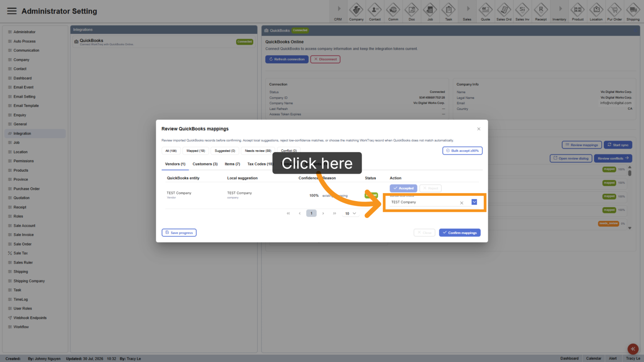
Task: Filter mappings by Suggested (0)
Action: pyautogui.click(x=225, y=151)
